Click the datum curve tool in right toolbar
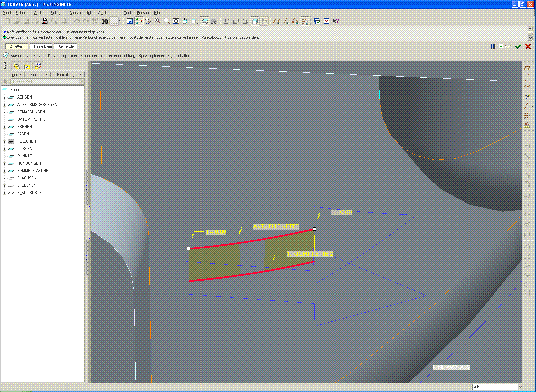 527,87
